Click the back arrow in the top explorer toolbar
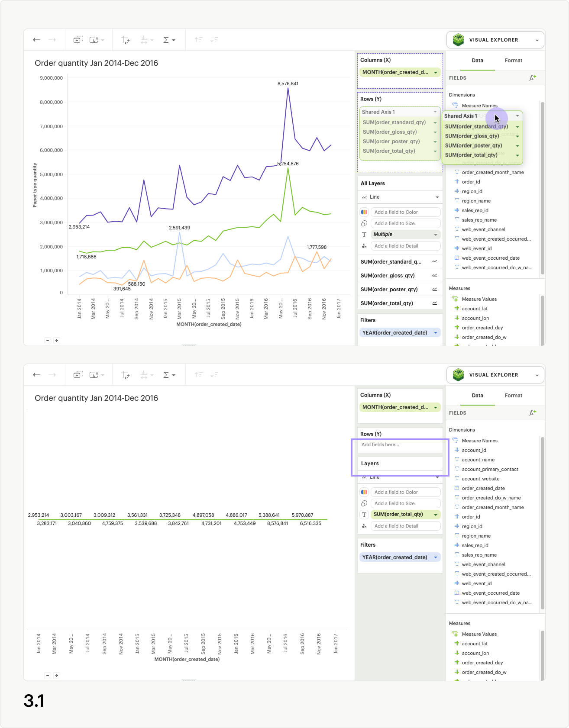 coord(37,40)
